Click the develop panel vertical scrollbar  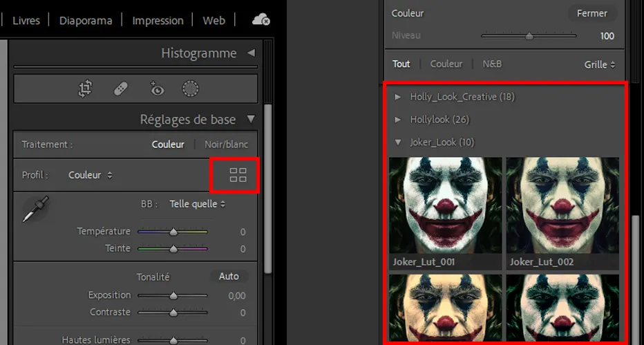coord(268,189)
